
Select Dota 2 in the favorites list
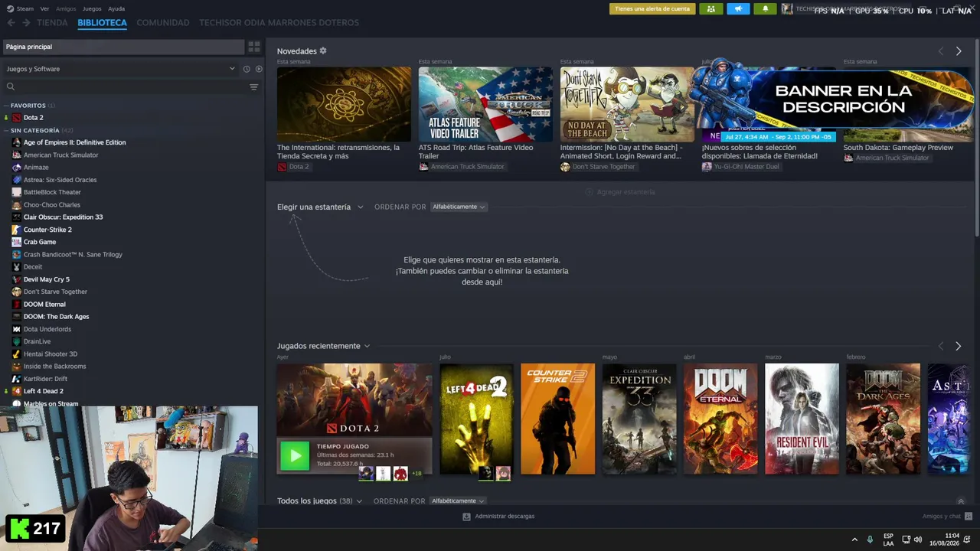[33, 118]
